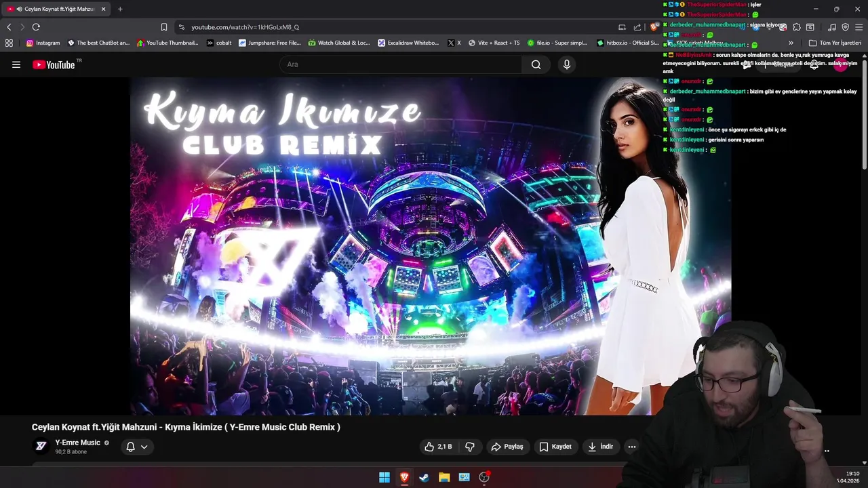Open the music note playlist icon

[x=832, y=27]
